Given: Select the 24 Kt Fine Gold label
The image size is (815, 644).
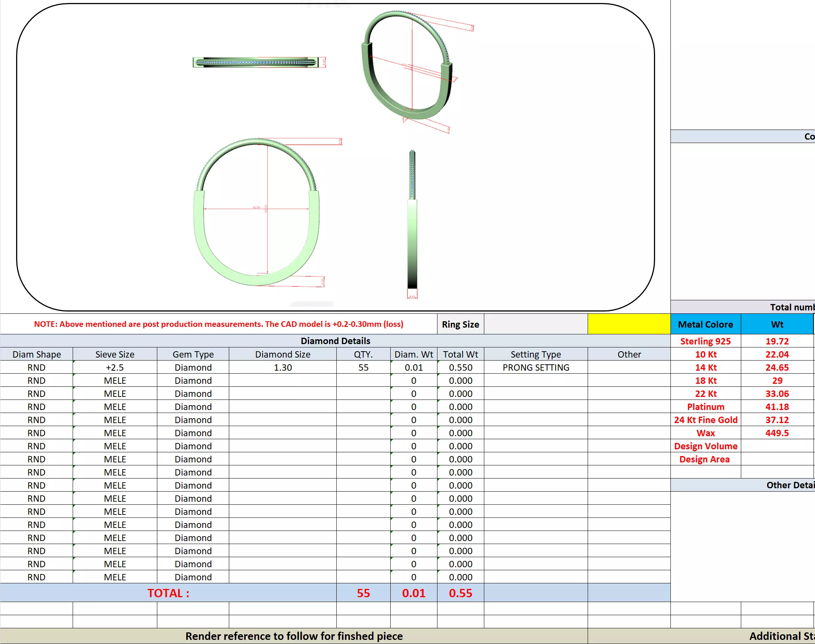Looking at the screenshot, I should click(x=705, y=420).
